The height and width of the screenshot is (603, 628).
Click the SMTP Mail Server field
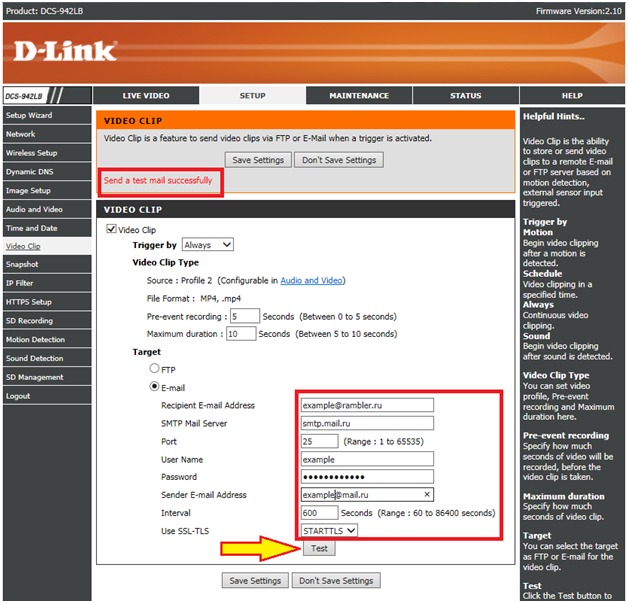(x=367, y=423)
